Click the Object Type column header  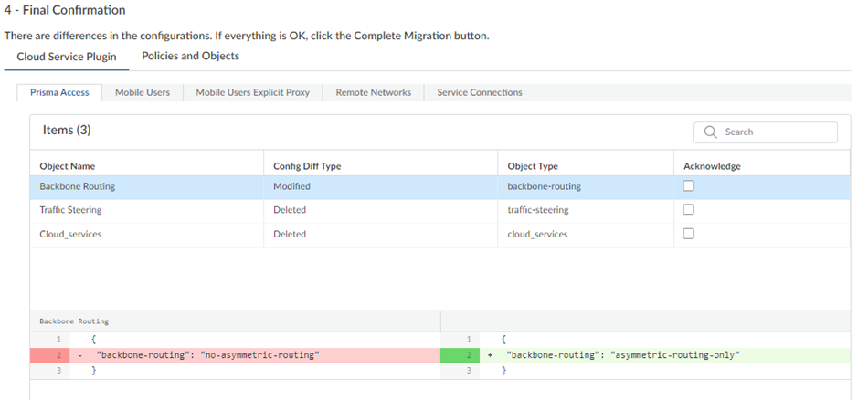point(533,166)
